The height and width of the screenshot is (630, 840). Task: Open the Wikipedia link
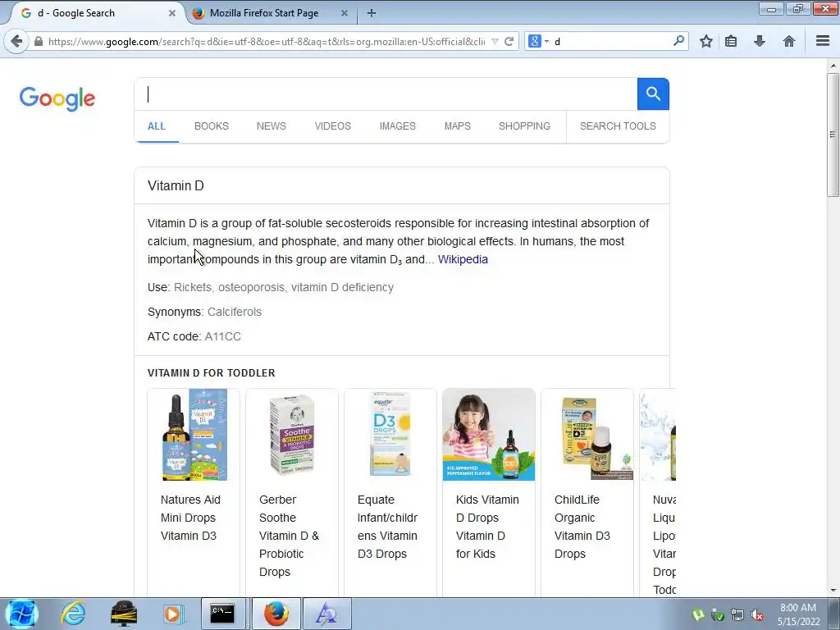(463, 259)
